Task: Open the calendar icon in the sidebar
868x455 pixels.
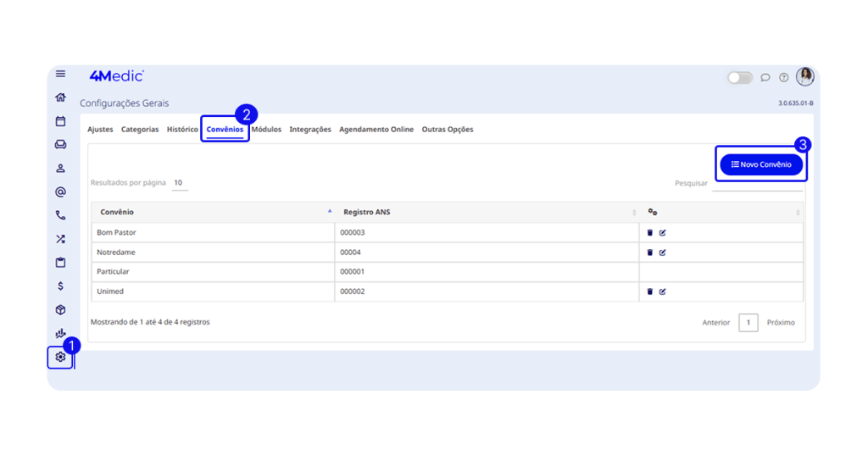Action: pyautogui.click(x=60, y=121)
